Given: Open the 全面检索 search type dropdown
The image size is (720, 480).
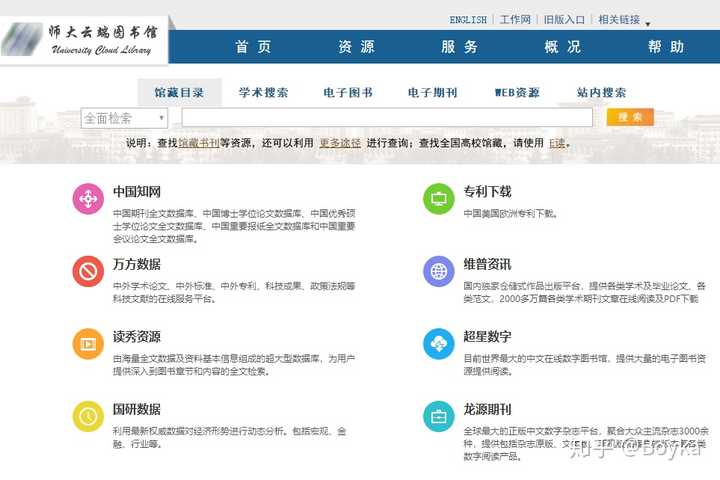Looking at the screenshot, I should [124, 119].
